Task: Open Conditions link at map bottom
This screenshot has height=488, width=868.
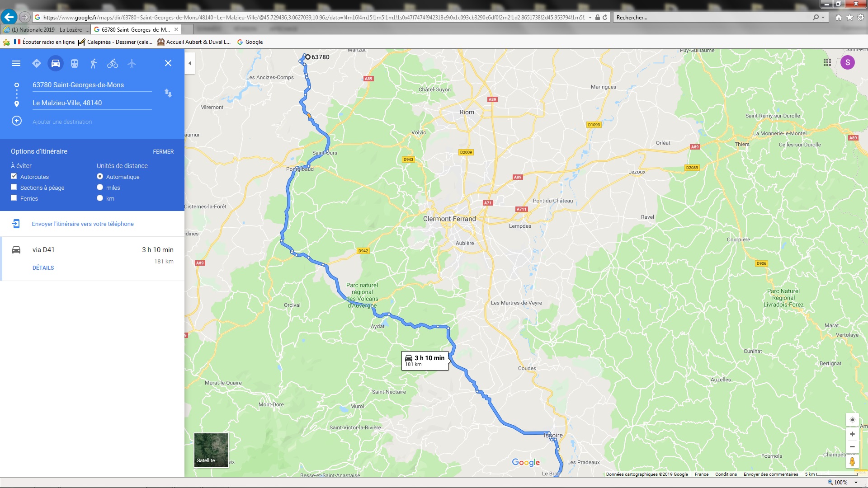Action: 726,474
